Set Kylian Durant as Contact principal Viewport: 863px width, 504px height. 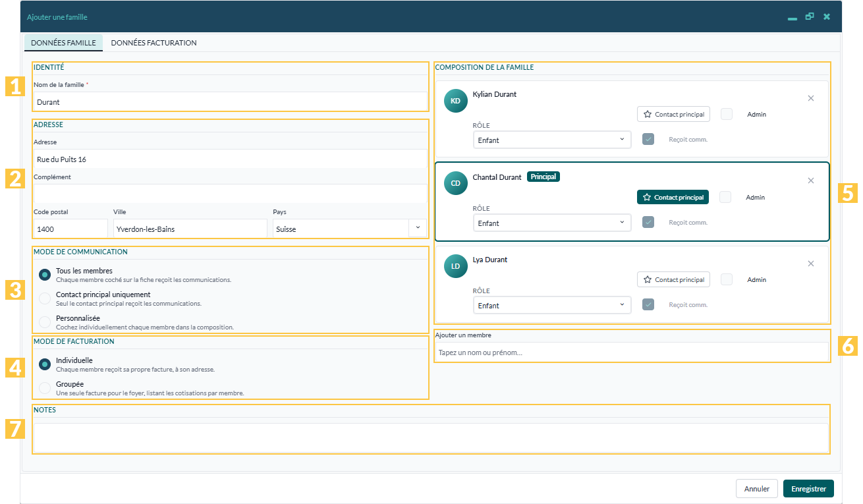[x=673, y=114]
